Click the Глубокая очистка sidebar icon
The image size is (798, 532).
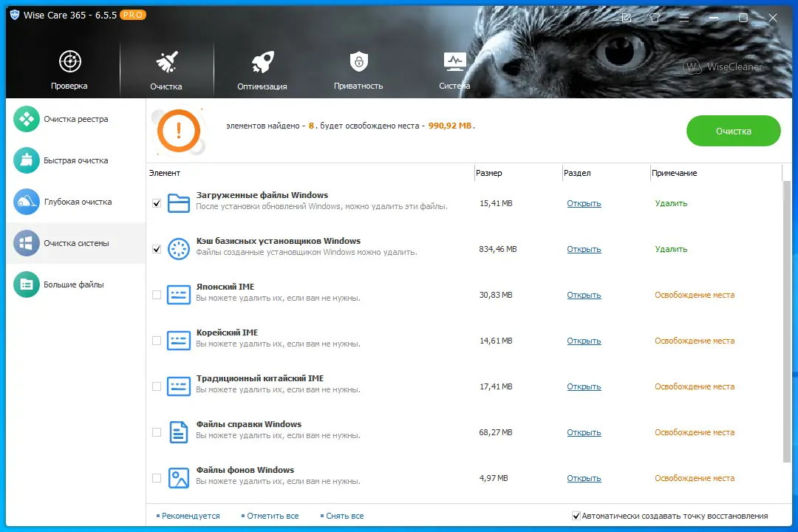click(27, 202)
